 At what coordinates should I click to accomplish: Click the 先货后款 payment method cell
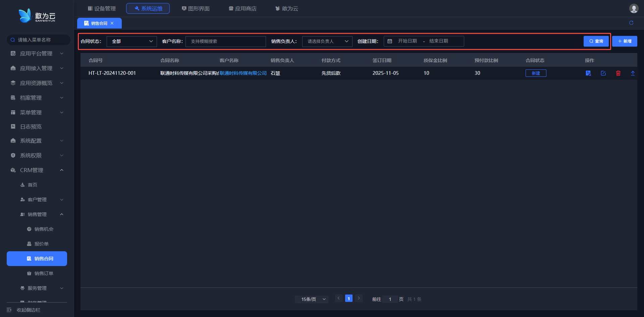pos(331,73)
